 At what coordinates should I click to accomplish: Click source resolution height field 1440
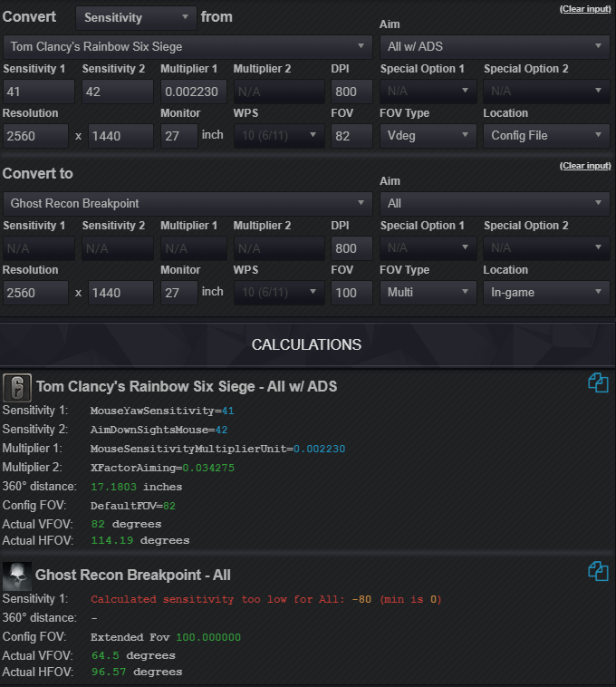click(120, 136)
